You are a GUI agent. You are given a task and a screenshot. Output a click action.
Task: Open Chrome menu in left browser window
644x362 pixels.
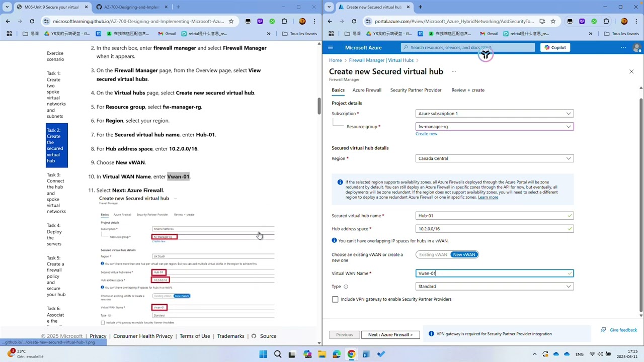pyautogui.click(x=315, y=21)
